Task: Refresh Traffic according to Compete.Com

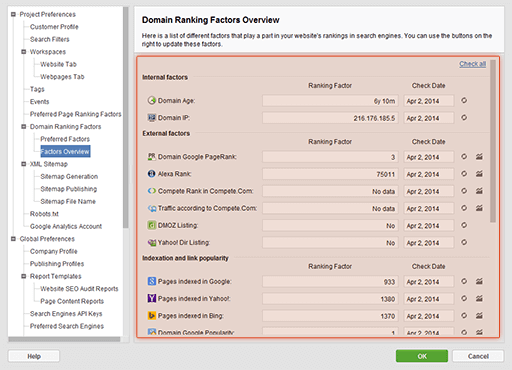Action: coord(464,208)
